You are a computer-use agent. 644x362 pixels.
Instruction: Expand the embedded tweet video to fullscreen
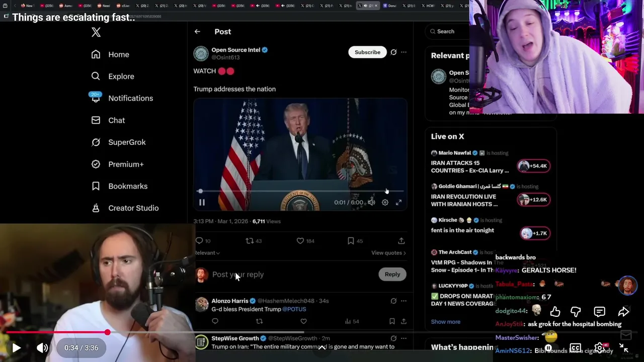point(398,202)
